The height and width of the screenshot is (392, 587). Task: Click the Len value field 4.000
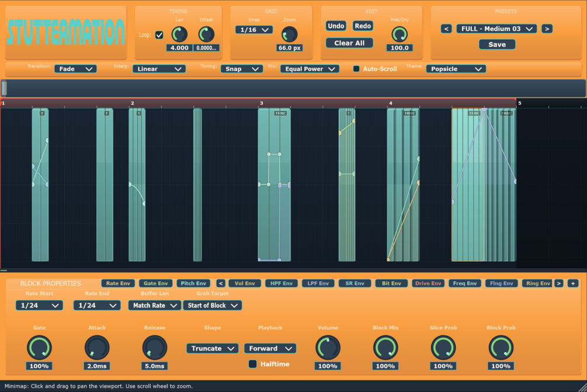click(x=179, y=48)
